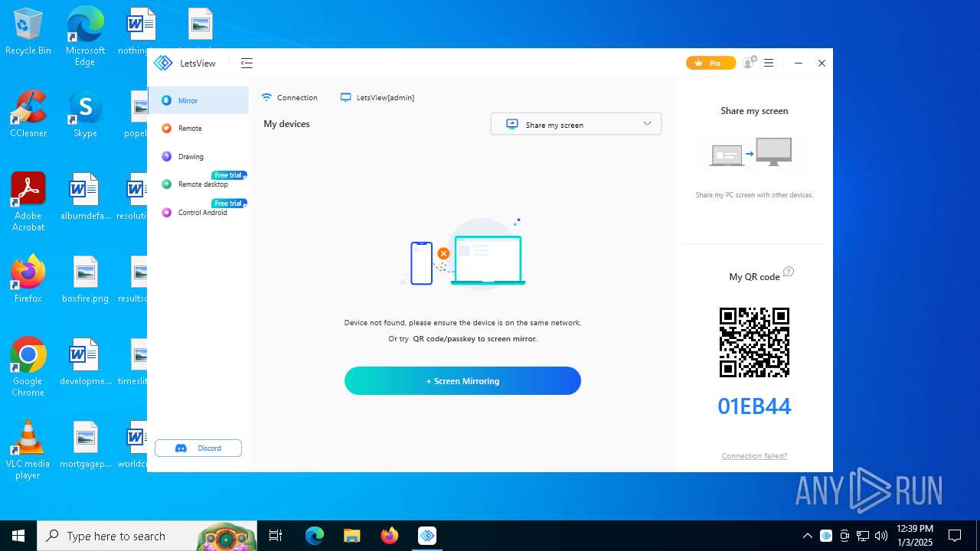Open CCleaner desktop shortcut
The height and width of the screenshot is (551, 980).
pyautogui.click(x=28, y=114)
